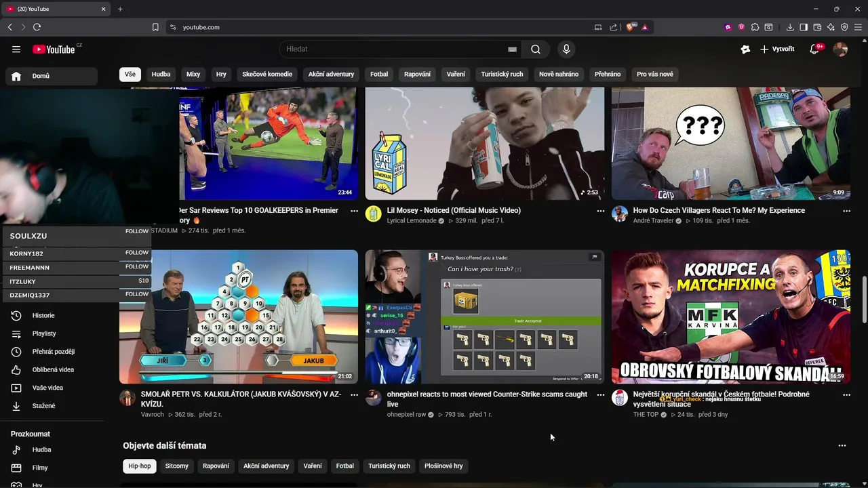Click the Brave Shields lion icon
Image resolution: width=868 pixels, height=488 pixels.
[x=631, y=27]
